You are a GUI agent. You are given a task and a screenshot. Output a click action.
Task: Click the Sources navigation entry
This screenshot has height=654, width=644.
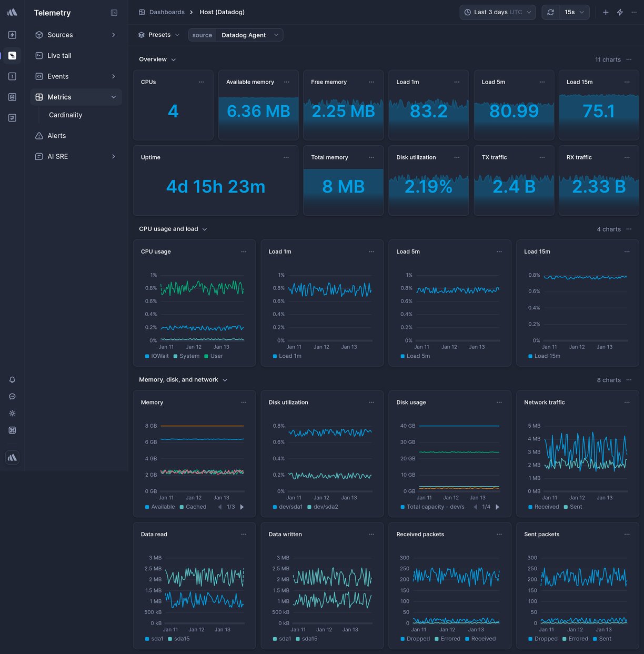click(61, 35)
